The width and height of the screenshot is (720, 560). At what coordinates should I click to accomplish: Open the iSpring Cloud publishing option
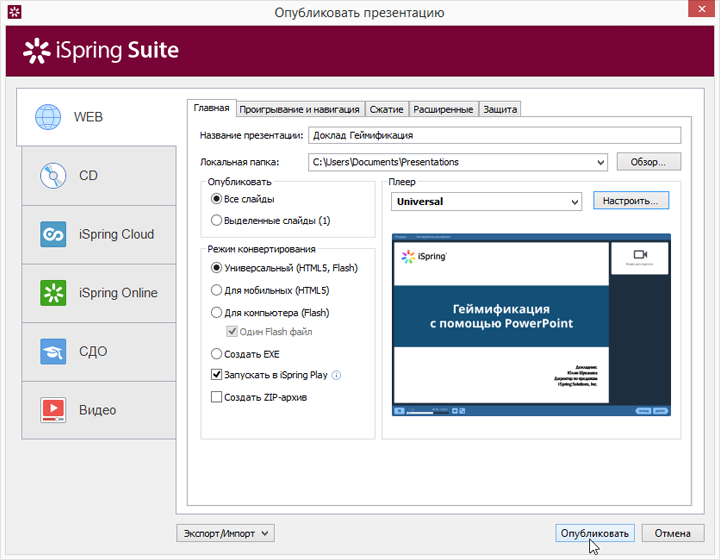(x=99, y=234)
